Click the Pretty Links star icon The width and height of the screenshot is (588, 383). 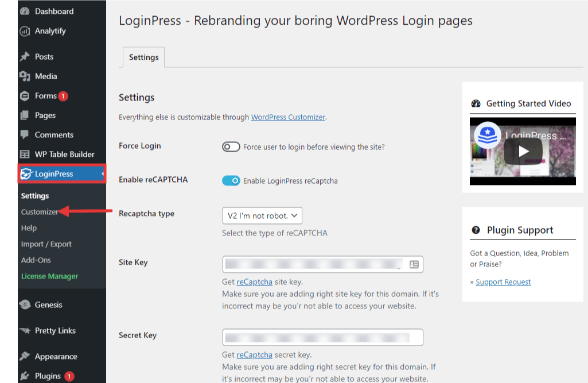25,331
